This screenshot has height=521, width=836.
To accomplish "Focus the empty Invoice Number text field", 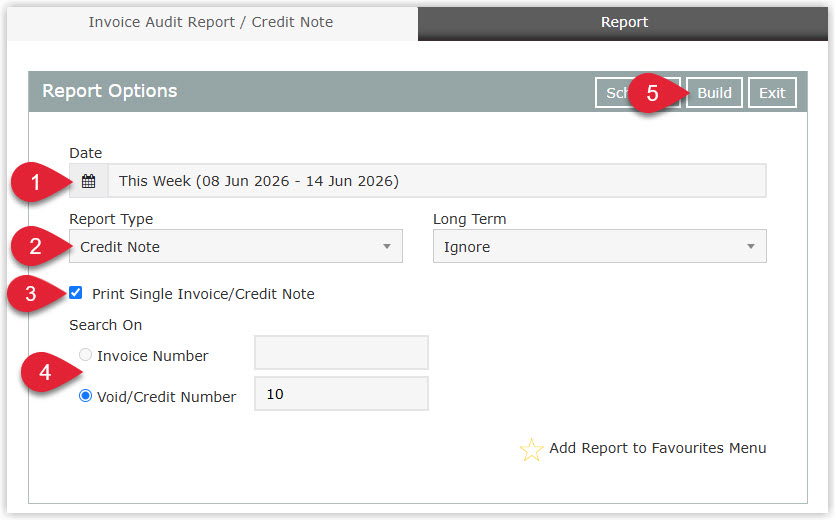I will coord(341,352).
